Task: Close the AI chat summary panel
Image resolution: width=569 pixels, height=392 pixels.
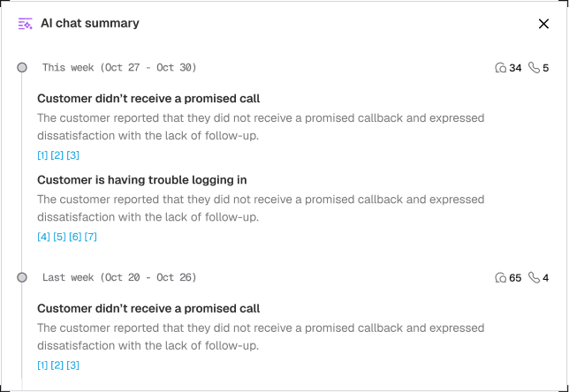Action: tap(543, 24)
